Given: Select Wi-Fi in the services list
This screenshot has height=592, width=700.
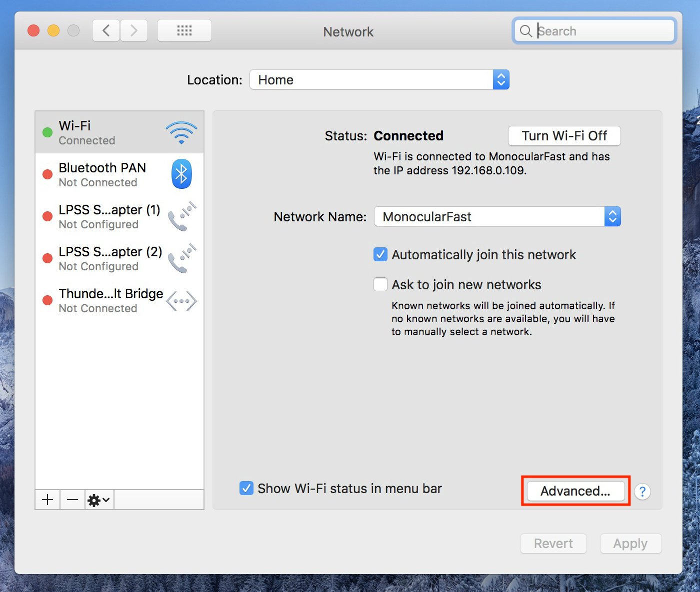Looking at the screenshot, I should pyautogui.click(x=119, y=132).
